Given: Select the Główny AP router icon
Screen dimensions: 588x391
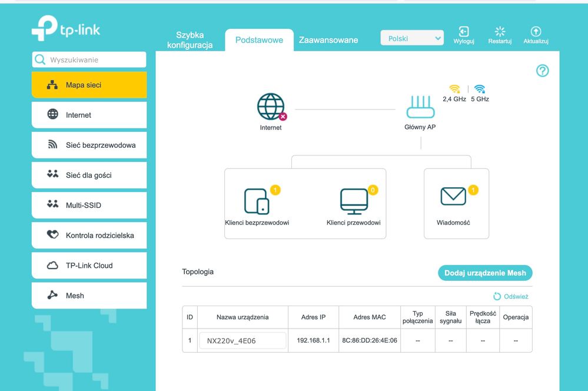Looking at the screenshot, I should [420, 107].
